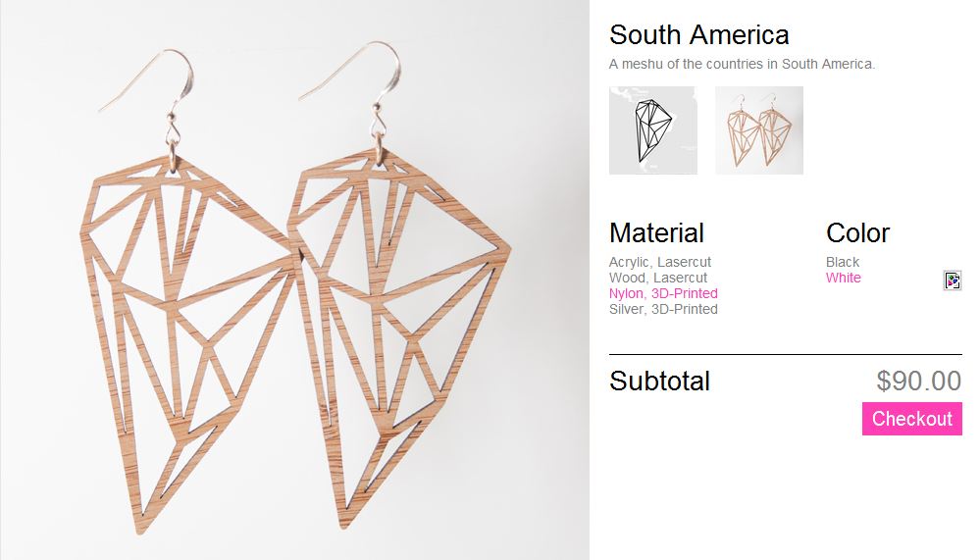
Task: Click the $90.00 subtotal price
Action: point(919,381)
